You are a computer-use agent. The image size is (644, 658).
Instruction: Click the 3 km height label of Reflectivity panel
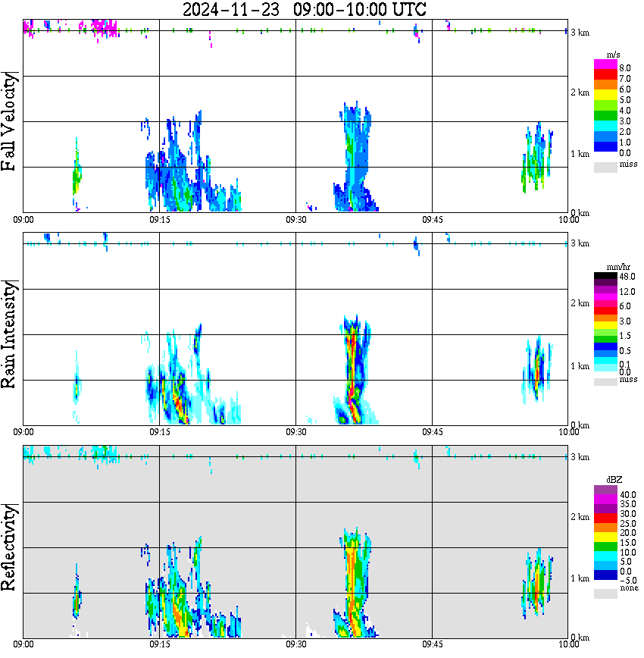(580, 457)
